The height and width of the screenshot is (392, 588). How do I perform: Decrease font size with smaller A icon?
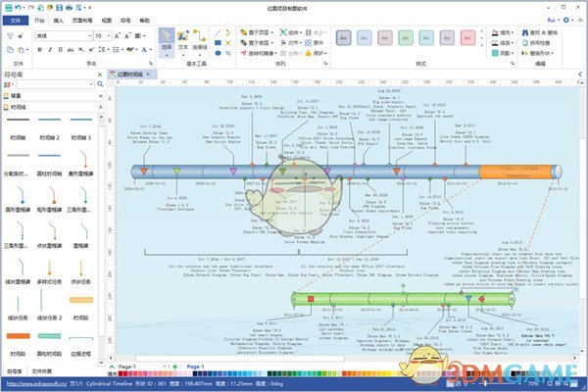(x=127, y=36)
